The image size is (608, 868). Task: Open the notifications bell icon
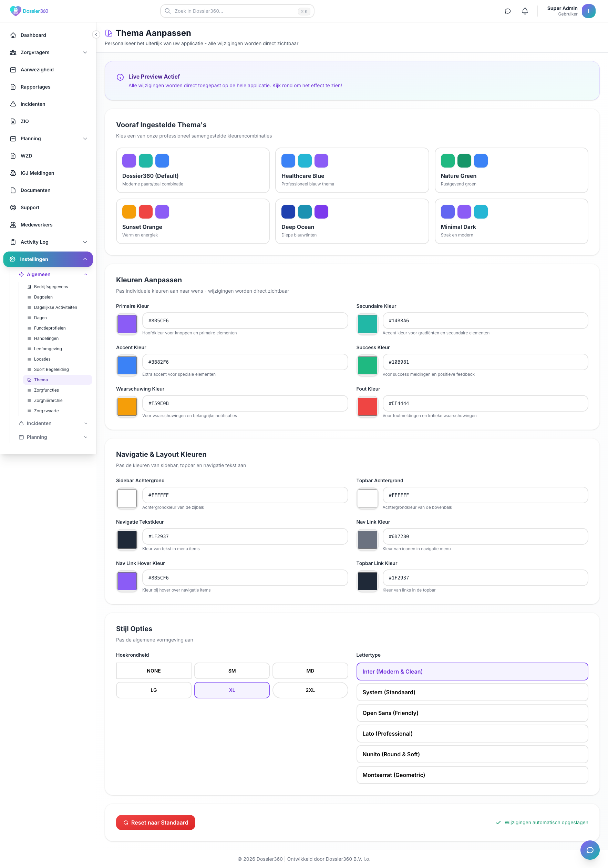[525, 11]
